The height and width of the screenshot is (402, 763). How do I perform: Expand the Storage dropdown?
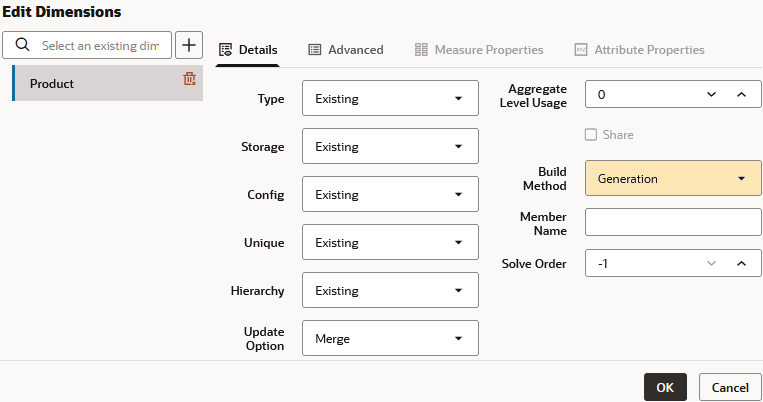point(390,147)
